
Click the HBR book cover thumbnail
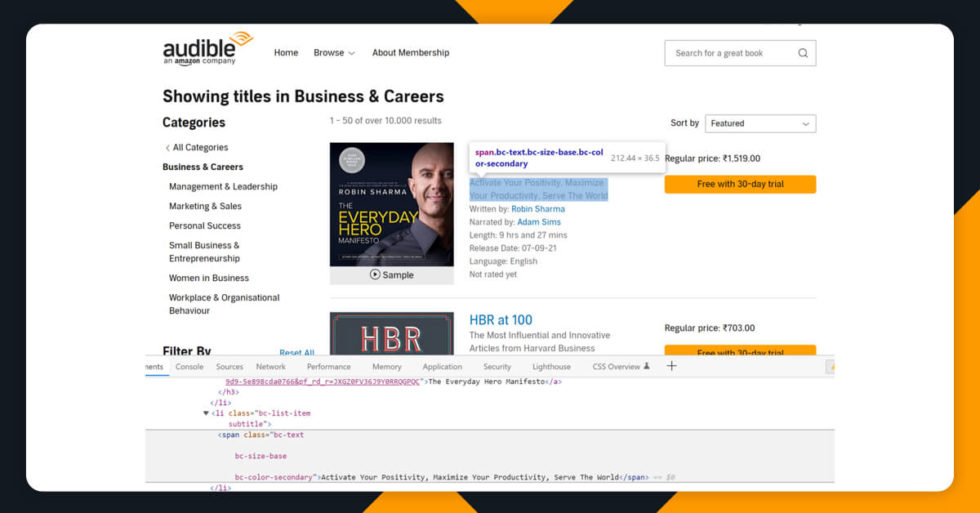point(392,334)
